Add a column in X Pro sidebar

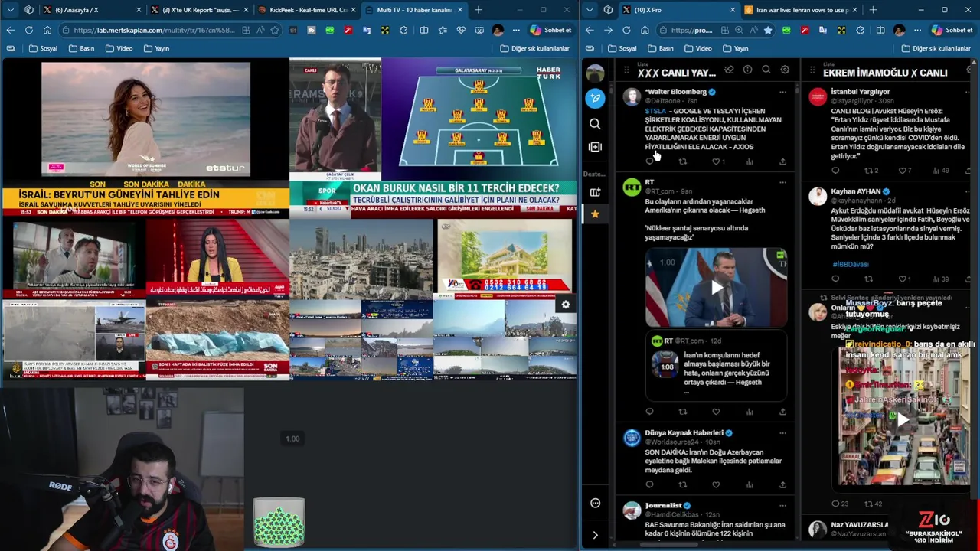595,147
